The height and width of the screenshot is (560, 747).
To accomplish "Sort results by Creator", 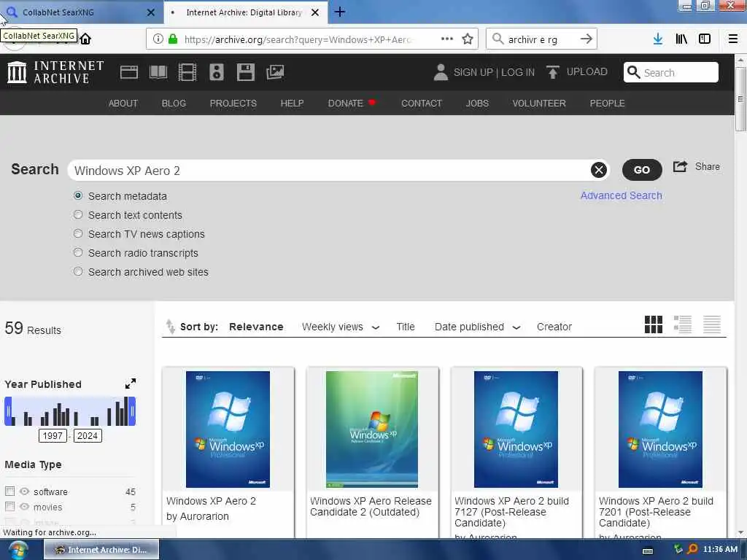I will point(554,327).
